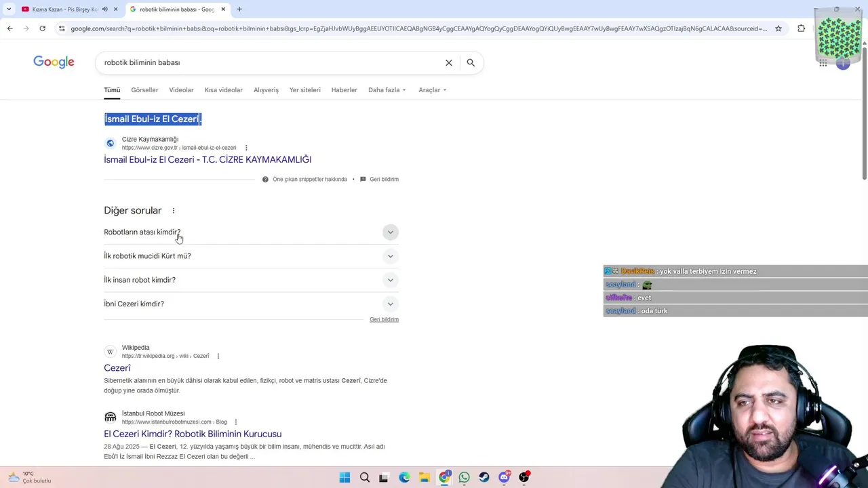The height and width of the screenshot is (488, 868).
Task: Clear the search box with the X
Action: [x=448, y=62]
